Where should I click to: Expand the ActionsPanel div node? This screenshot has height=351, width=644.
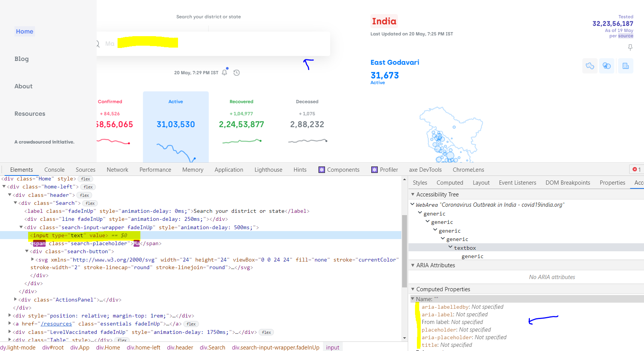(x=16, y=299)
